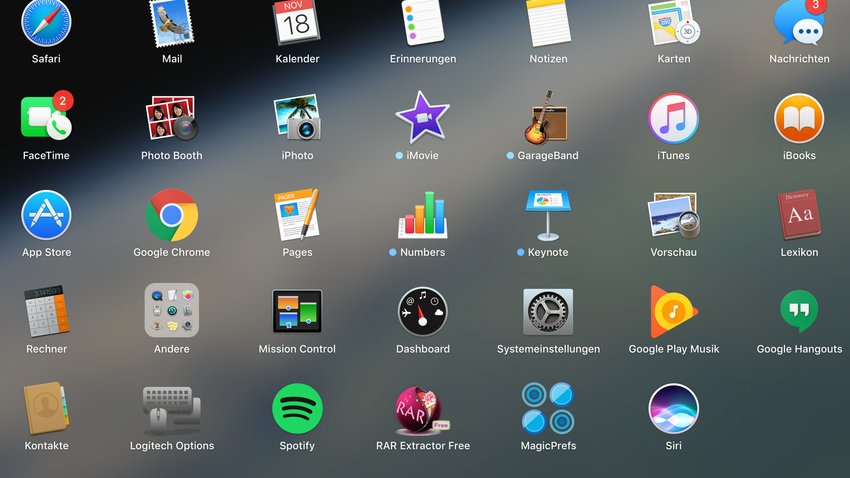
Task: Open the Dashboard gauge icon
Action: (x=423, y=312)
